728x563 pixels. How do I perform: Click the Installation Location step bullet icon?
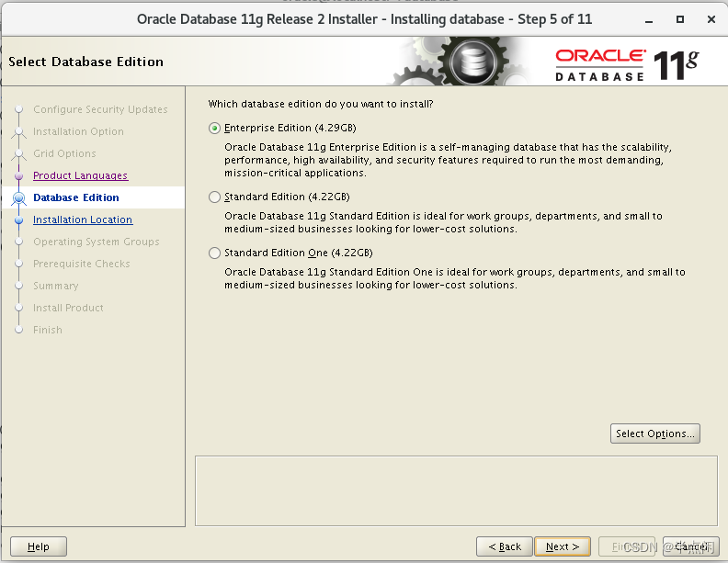[x=19, y=220]
